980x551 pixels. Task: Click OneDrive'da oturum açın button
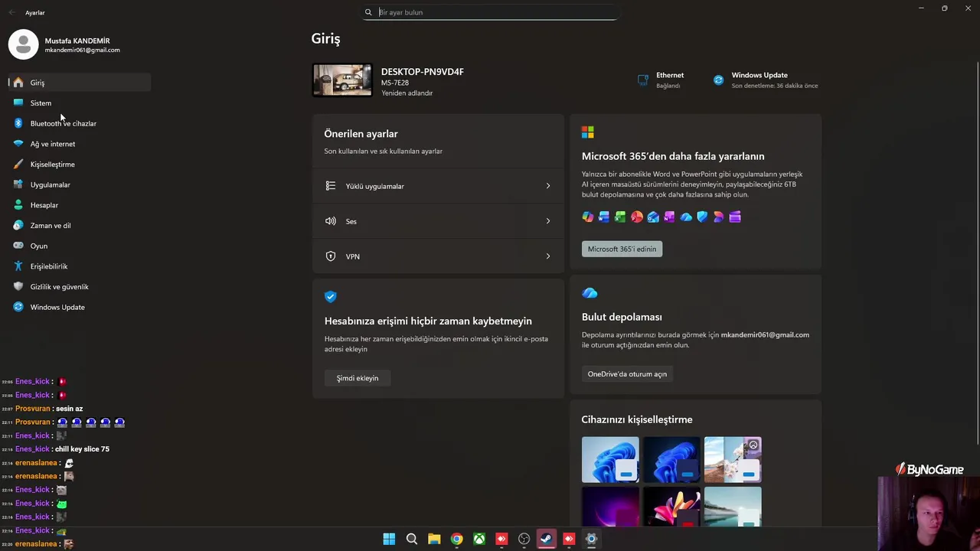coord(627,374)
